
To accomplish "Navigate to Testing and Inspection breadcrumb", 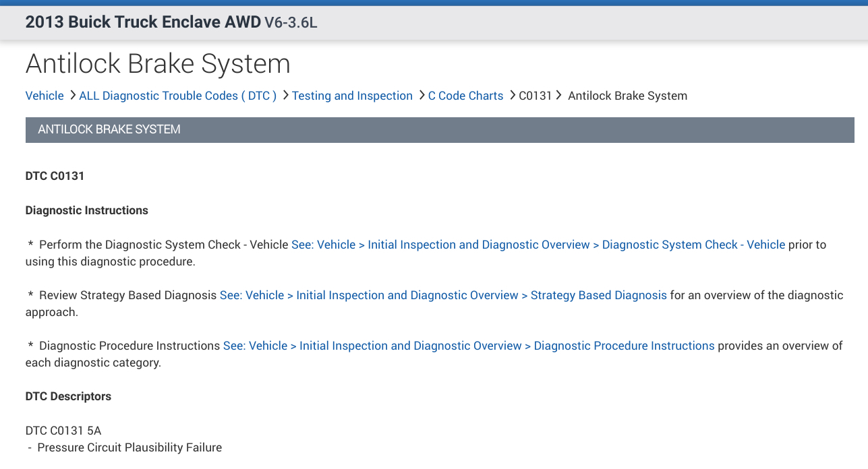I will (x=352, y=96).
